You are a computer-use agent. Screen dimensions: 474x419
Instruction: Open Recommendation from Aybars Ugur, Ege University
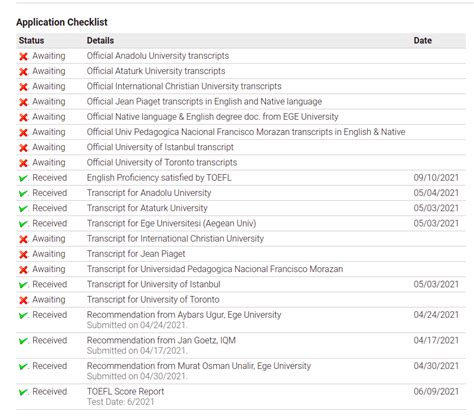point(184,315)
